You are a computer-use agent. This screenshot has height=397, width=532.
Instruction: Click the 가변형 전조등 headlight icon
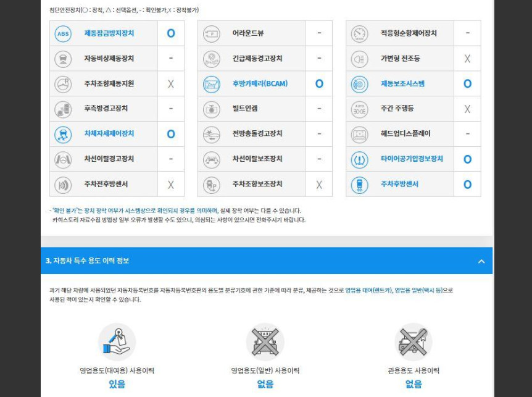[x=360, y=59]
